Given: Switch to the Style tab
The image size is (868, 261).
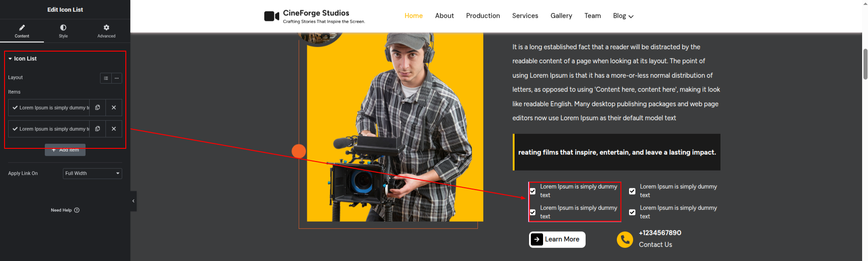Looking at the screenshot, I should [x=63, y=31].
